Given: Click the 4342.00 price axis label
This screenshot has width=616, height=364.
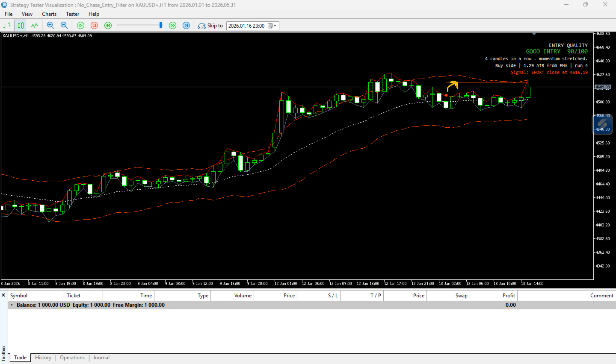Looking at the screenshot, I should click(603, 266).
